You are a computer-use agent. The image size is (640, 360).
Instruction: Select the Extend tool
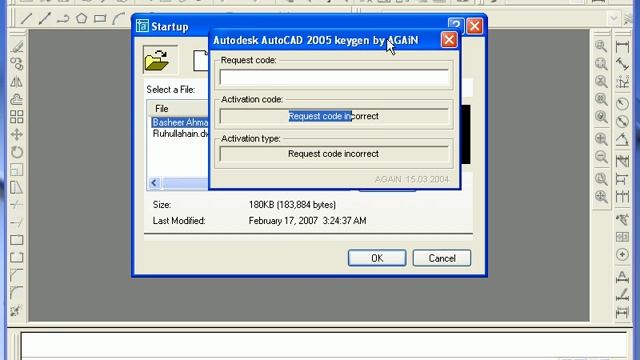coord(17,222)
